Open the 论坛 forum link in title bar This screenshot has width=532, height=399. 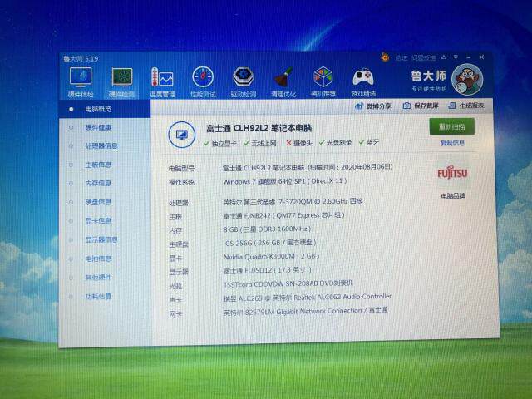pos(401,58)
